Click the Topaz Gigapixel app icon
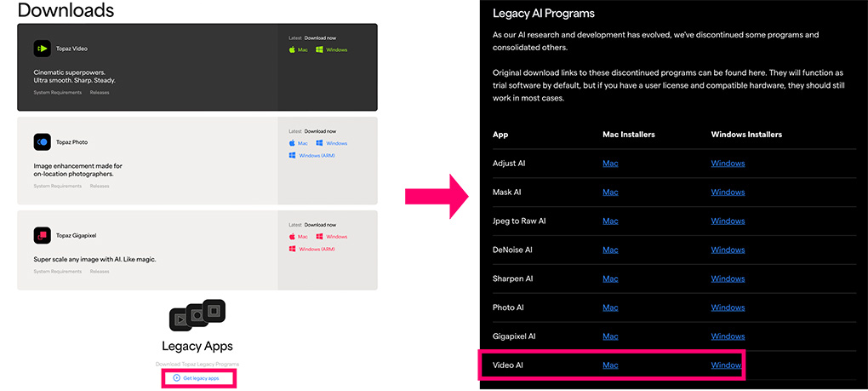The image size is (868, 391). tap(43, 235)
